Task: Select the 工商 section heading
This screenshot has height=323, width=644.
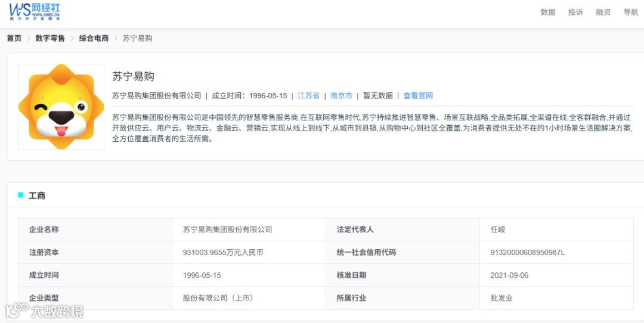Action: pos(36,196)
